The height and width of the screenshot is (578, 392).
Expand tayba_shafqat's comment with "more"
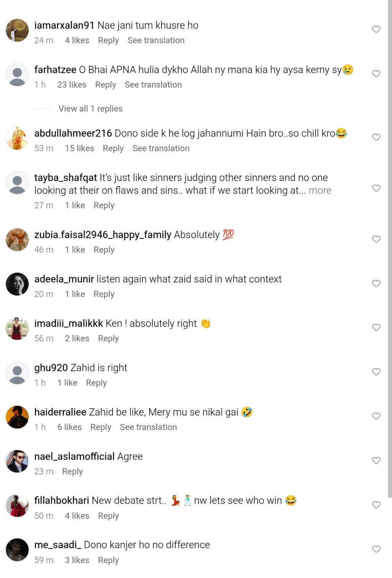(x=320, y=190)
